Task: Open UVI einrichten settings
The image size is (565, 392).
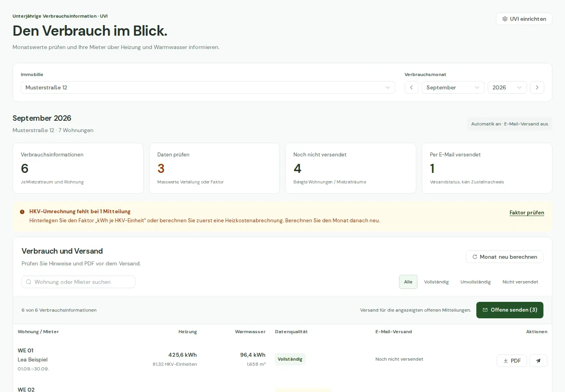Action: (x=524, y=19)
